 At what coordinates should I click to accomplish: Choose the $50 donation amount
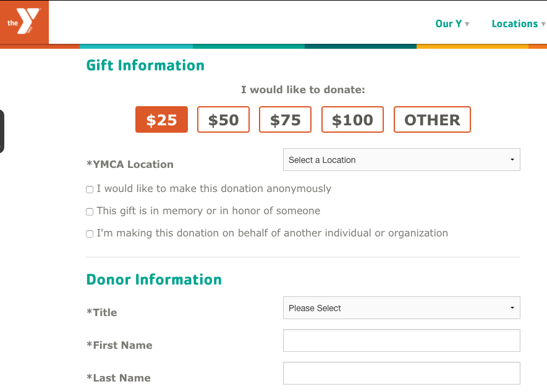pos(223,120)
